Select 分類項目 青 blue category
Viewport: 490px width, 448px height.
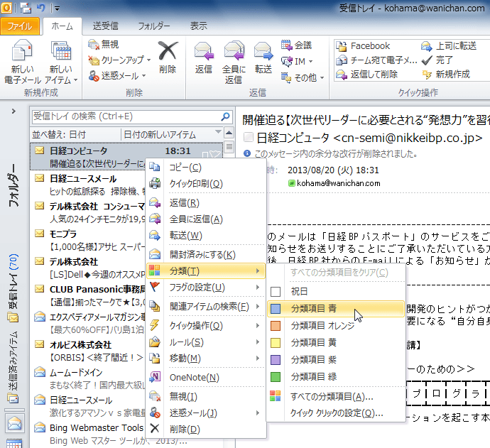336,309
